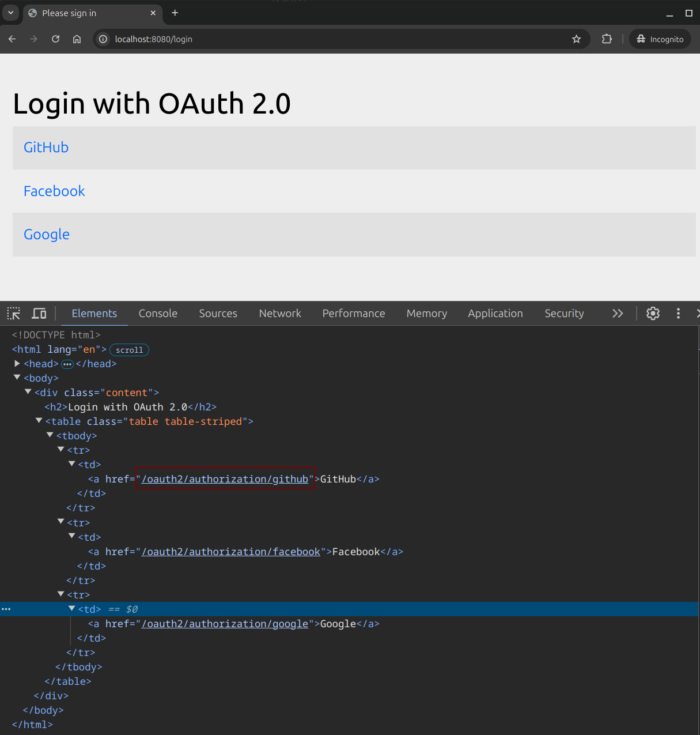
Task: Select the closing </table> tag line
Action: (68, 681)
